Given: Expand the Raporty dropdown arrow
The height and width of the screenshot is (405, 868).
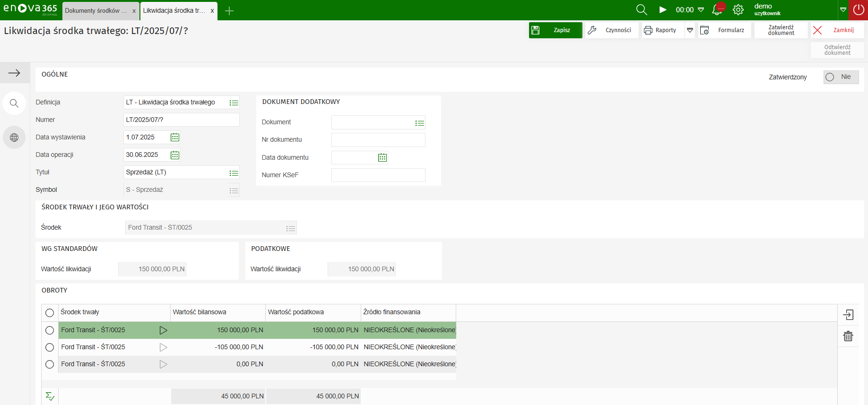Looking at the screenshot, I should tap(690, 30).
